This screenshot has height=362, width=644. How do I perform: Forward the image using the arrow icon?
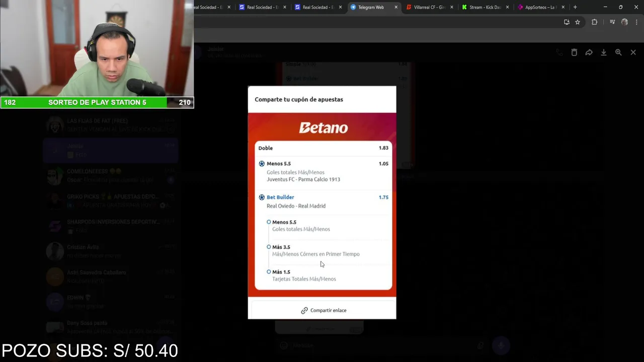[x=589, y=52]
